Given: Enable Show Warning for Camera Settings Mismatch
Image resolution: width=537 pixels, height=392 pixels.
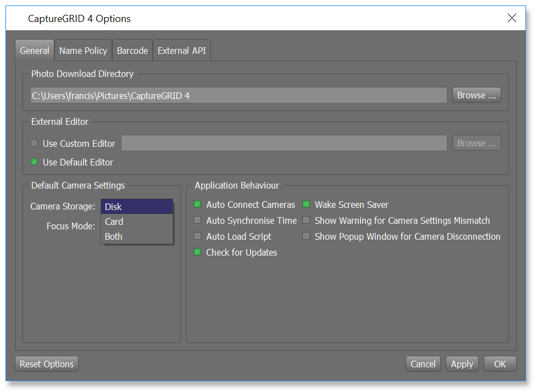Looking at the screenshot, I should coord(306,220).
